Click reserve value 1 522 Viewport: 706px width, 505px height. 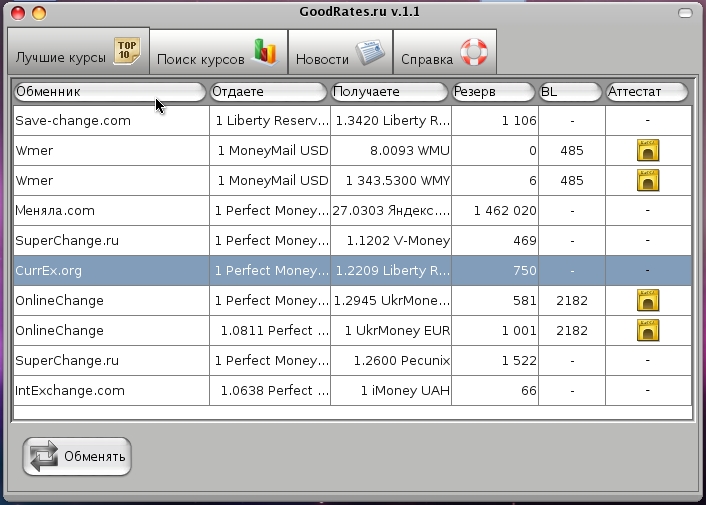point(519,361)
